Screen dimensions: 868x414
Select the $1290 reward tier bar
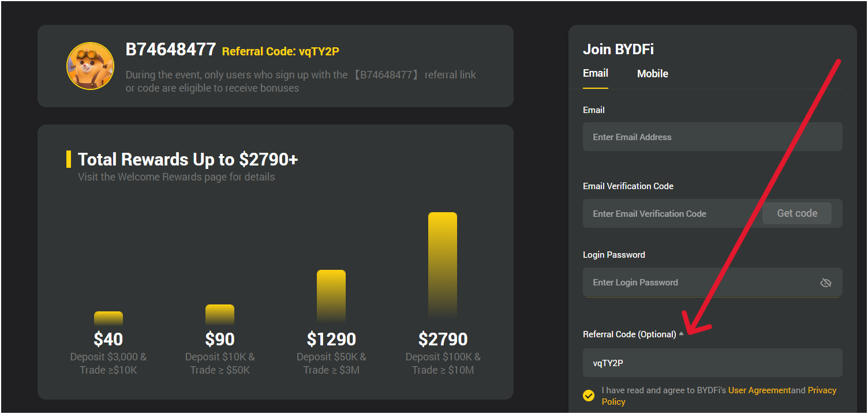[x=332, y=294]
